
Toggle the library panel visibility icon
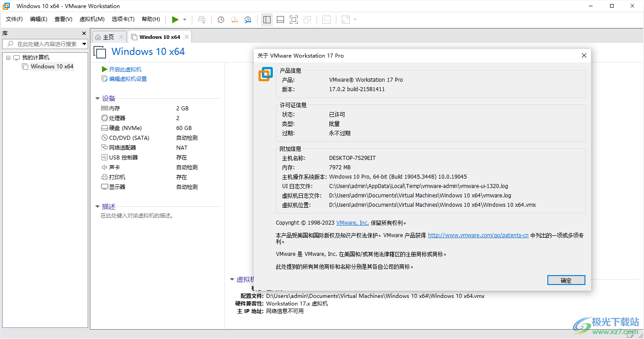coord(267,19)
